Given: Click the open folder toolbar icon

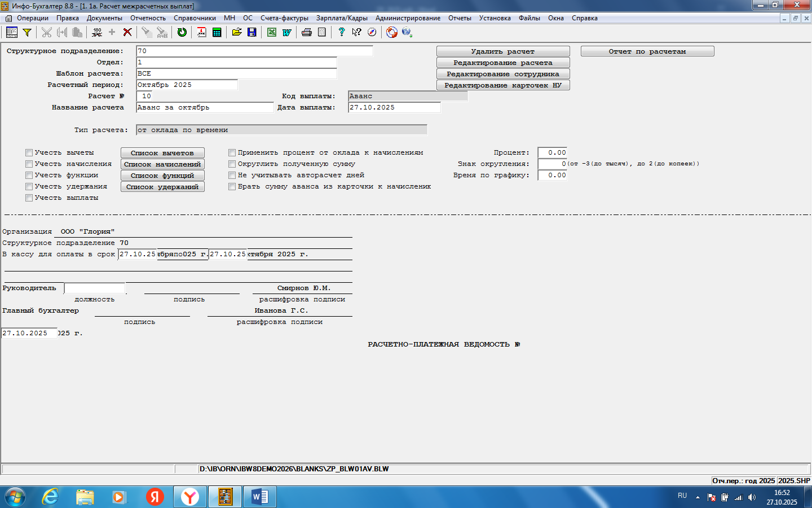Looking at the screenshot, I should [237, 32].
